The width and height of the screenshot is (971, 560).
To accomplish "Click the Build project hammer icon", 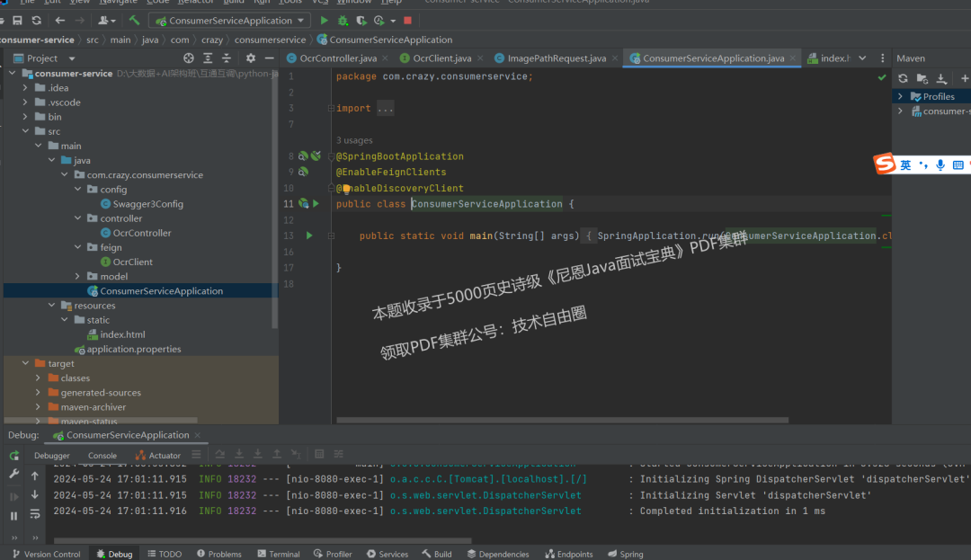I will (134, 21).
